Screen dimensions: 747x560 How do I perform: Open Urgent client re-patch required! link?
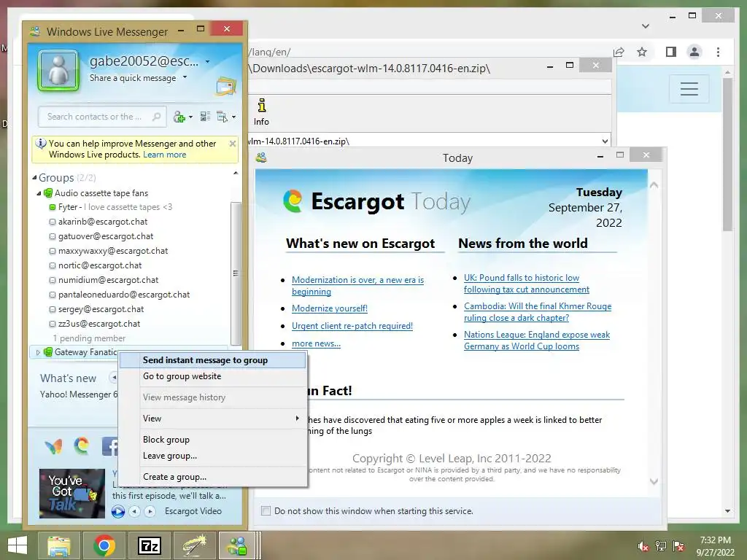[x=352, y=326]
